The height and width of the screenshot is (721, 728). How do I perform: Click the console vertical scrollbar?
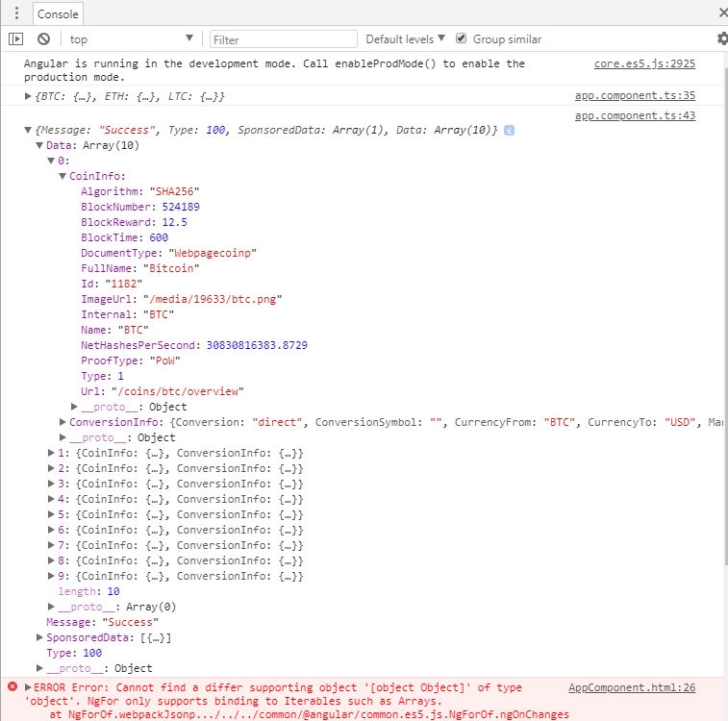click(x=726, y=315)
